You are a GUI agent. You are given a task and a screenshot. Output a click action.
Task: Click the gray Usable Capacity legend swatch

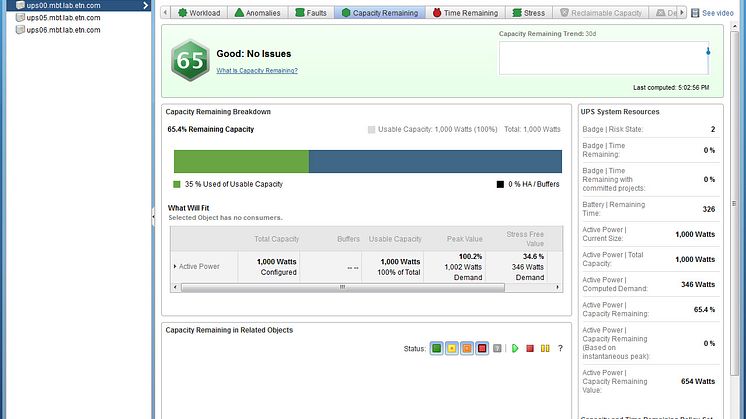[372, 129]
